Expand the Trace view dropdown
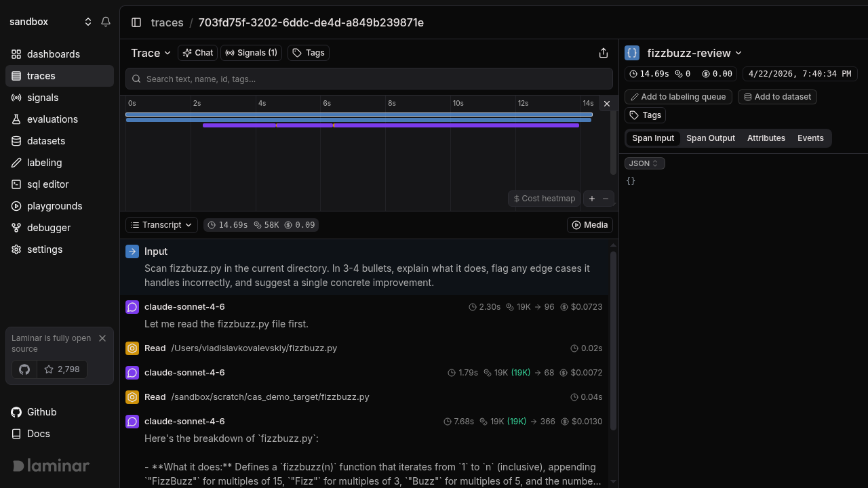Viewport: 868px width, 488px height. [151, 53]
